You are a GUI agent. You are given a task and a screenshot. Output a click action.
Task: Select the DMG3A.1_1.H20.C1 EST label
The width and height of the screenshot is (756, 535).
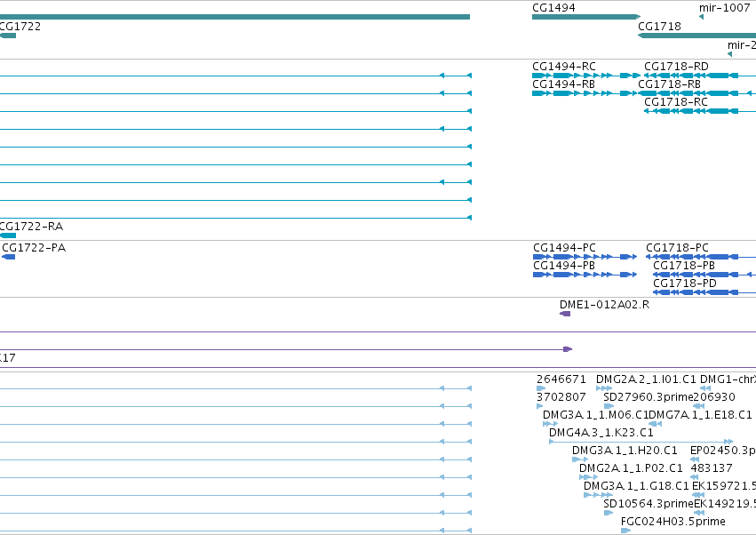tap(625, 451)
